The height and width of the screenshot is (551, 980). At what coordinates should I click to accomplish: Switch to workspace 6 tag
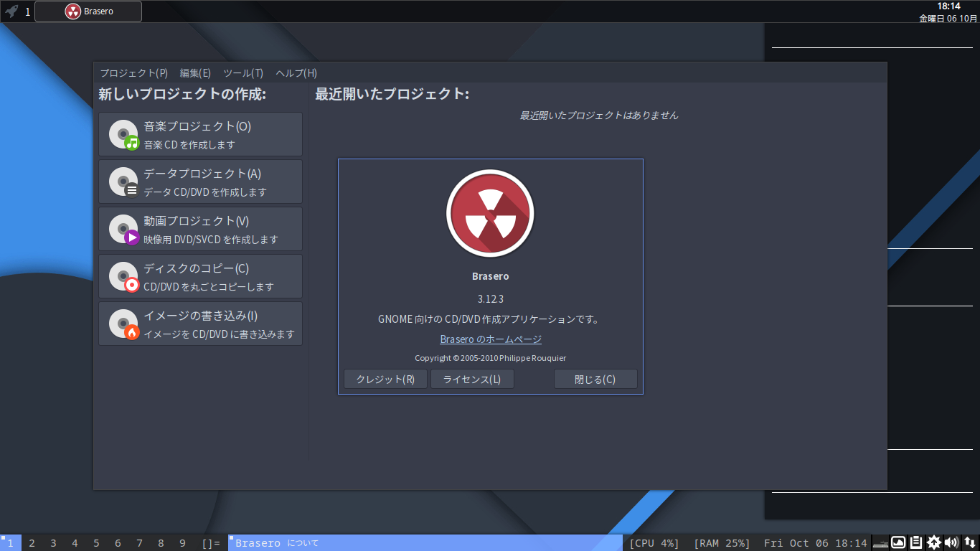(118, 543)
